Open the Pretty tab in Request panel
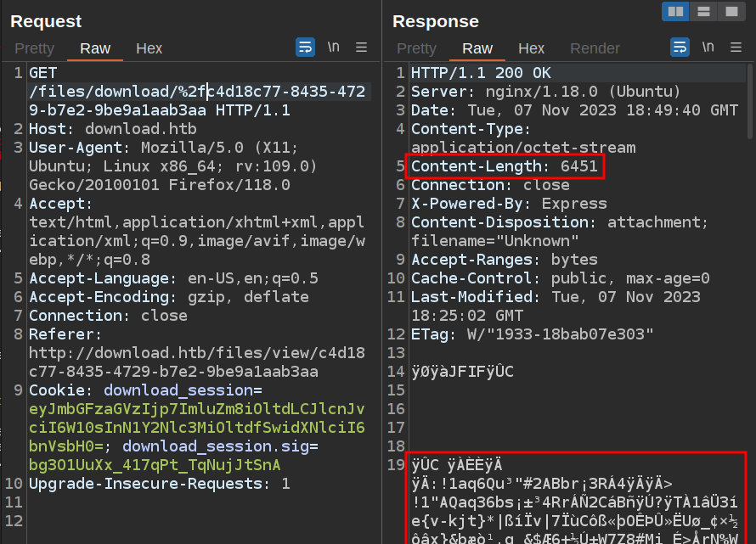This screenshot has height=544, width=756. click(34, 48)
